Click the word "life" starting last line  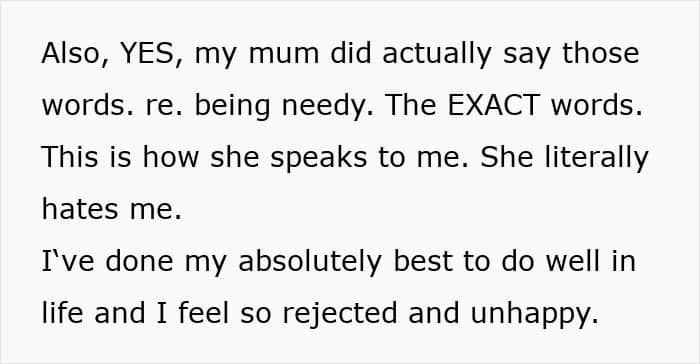coord(62,313)
